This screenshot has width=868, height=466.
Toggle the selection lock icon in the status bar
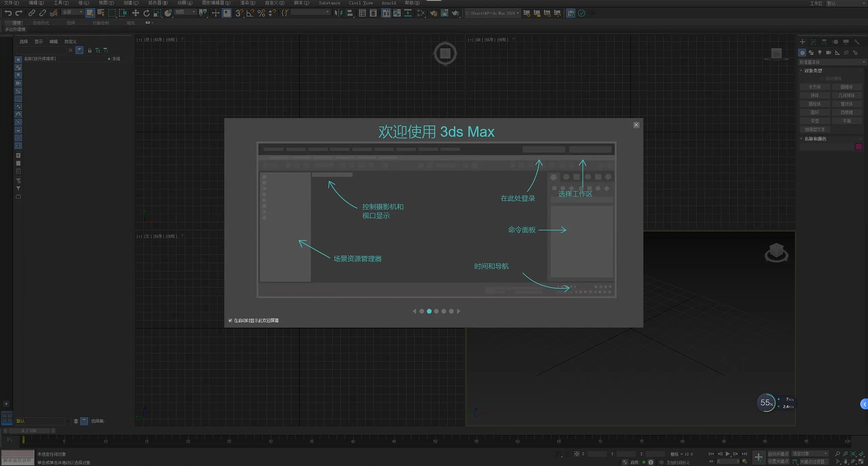point(567,454)
